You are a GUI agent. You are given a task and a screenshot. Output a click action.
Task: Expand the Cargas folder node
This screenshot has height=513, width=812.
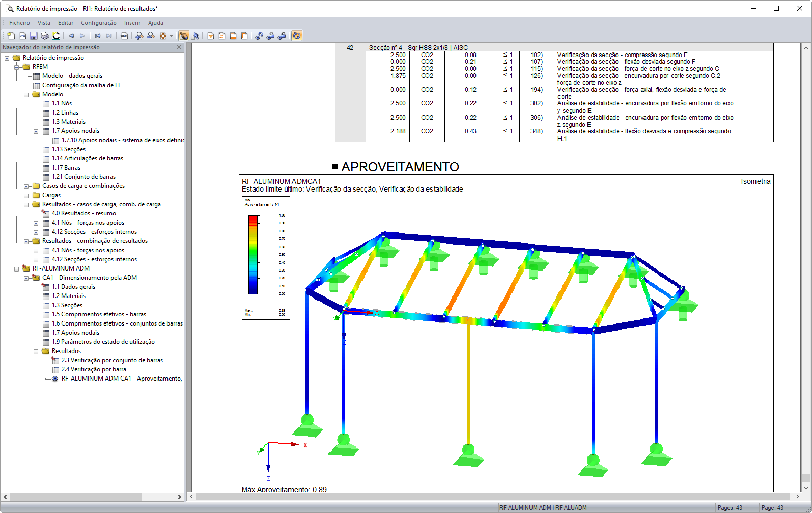pyautogui.click(x=26, y=195)
